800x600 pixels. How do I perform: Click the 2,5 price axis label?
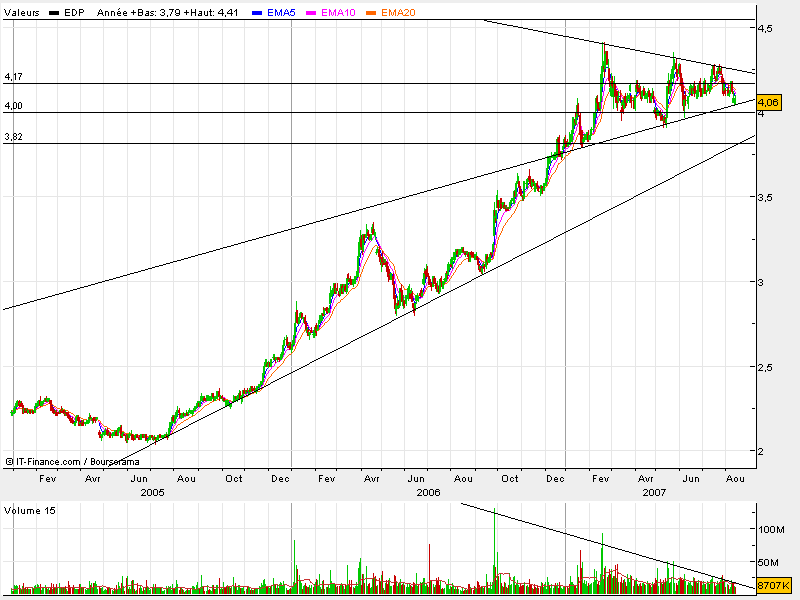(765, 367)
